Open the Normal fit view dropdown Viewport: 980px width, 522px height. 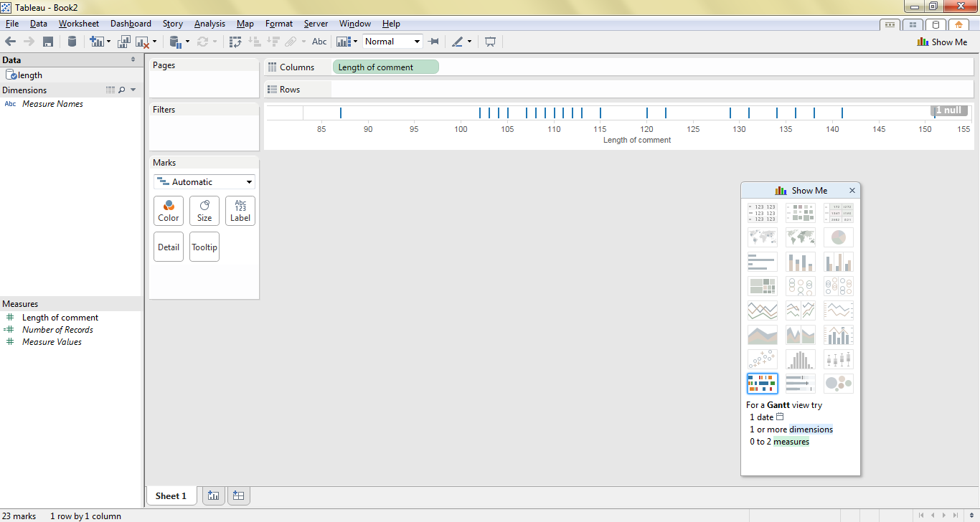tap(392, 42)
